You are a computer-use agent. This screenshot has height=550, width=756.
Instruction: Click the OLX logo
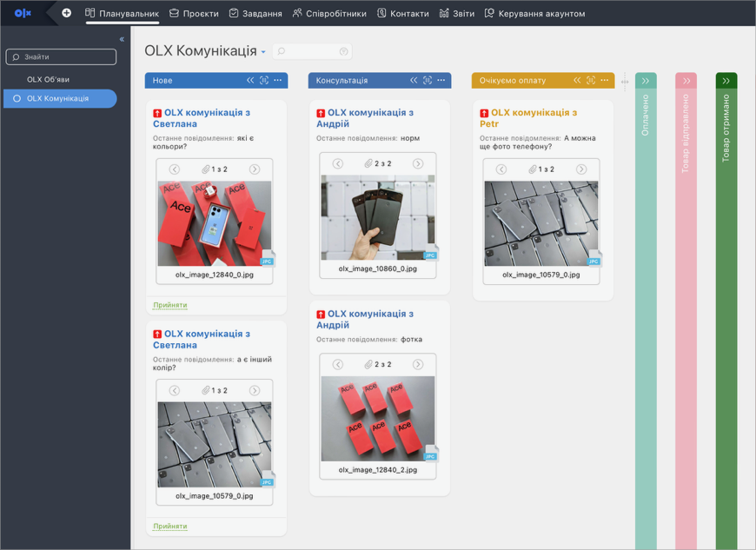(23, 13)
